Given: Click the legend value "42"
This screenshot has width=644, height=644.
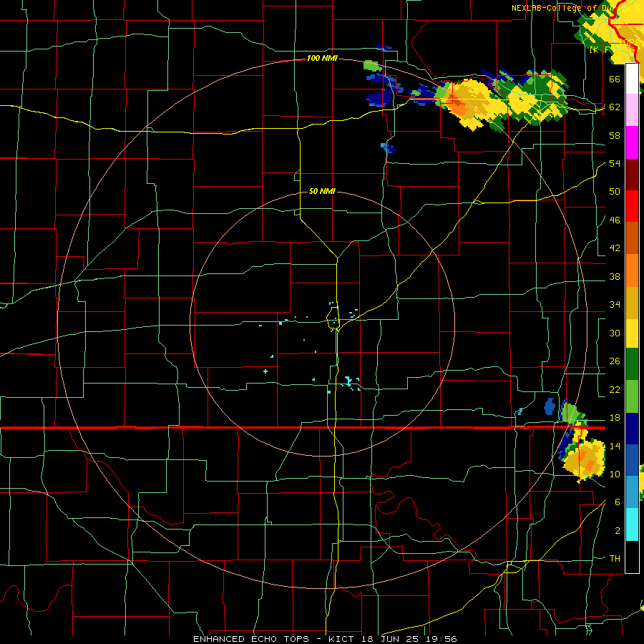Looking at the screenshot, I should pyautogui.click(x=615, y=248).
